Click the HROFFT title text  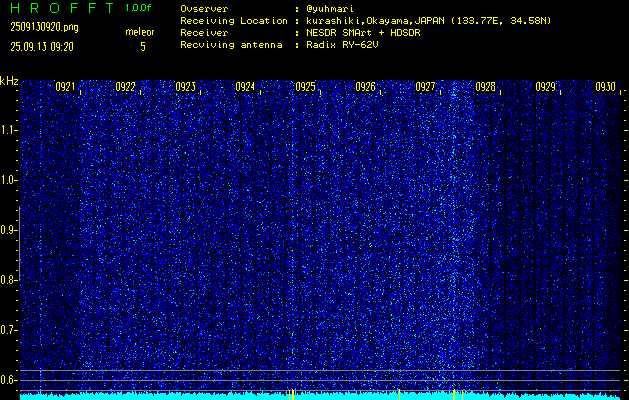62,8
